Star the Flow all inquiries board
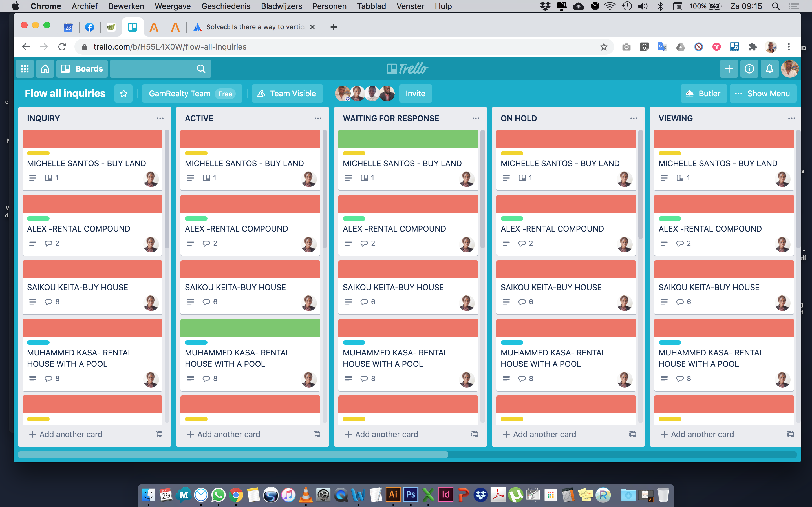The width and height of the screenshot is (812, 507). (123, 94)
